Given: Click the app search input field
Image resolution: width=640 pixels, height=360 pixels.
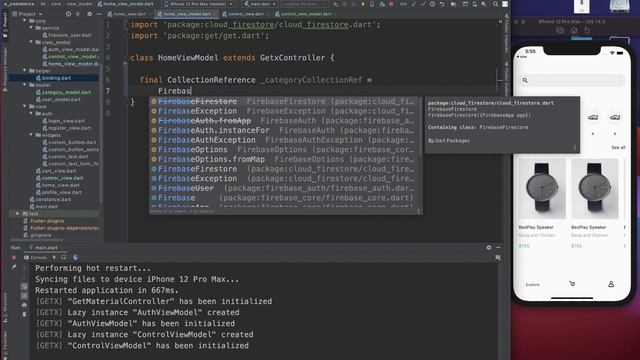Looking at the screenshot, I should (573, 80).
